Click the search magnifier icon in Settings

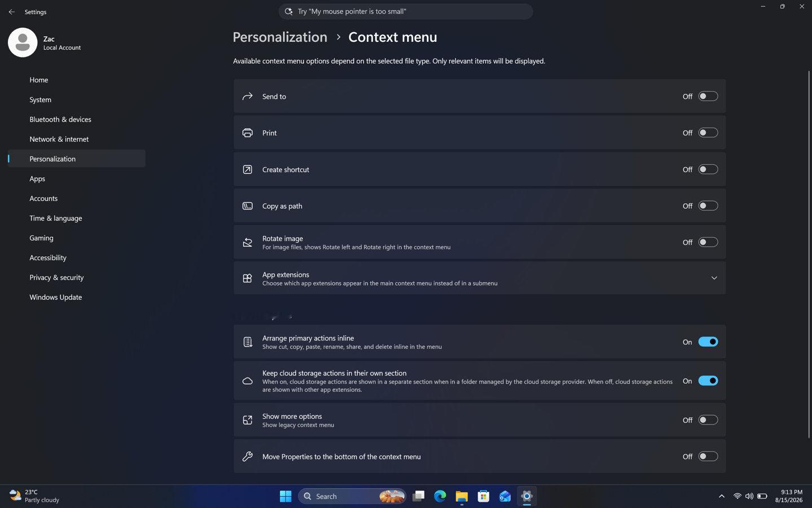pyautogui.click(x=289, y=11)
